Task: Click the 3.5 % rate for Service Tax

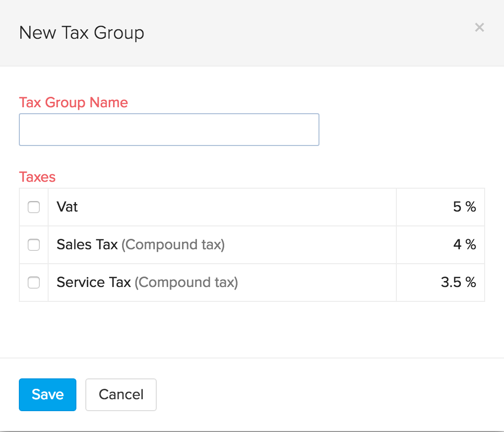Action: coord(459,282)
